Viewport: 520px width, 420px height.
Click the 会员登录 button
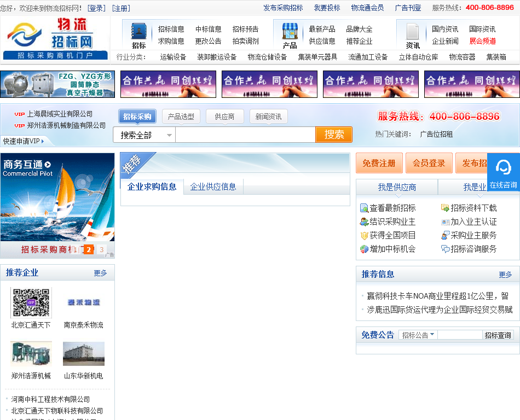(x=429, y=164)
